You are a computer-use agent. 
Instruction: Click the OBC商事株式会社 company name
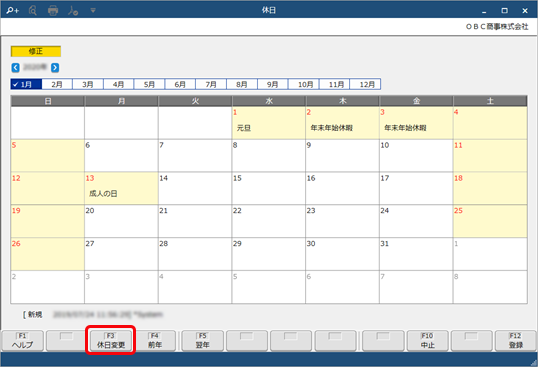point(497,26)
